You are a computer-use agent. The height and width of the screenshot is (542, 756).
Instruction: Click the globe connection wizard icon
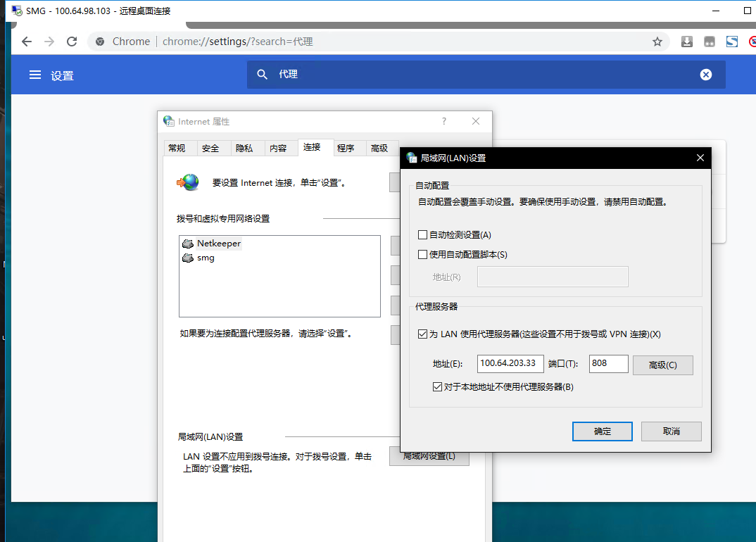pyautogui.click(x=188, y=182)
